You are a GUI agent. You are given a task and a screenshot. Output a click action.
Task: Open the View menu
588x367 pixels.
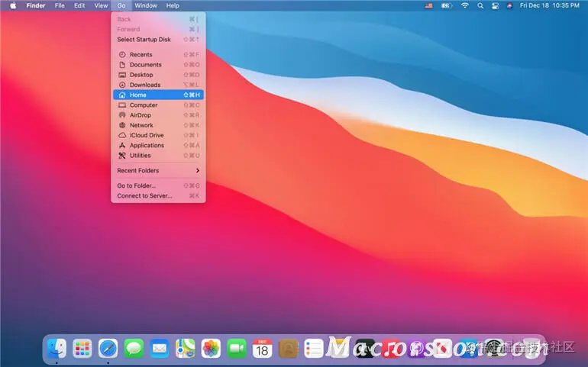click(101, 5)
